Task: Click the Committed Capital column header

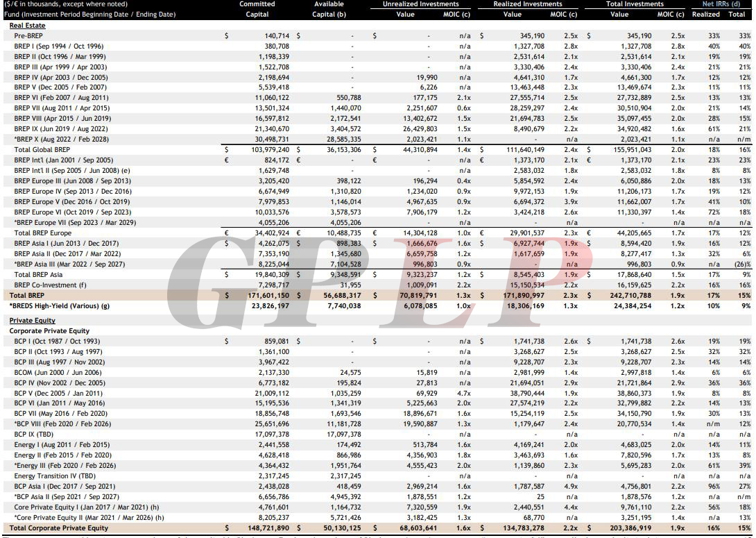Action: (257, 9)
